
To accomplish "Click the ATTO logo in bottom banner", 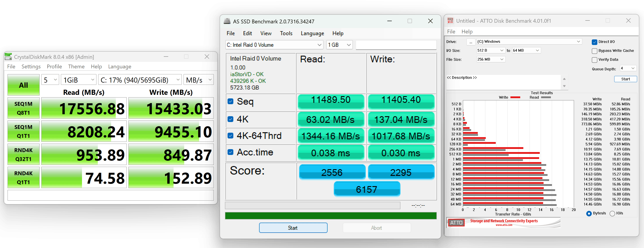I will click(456, 222).
